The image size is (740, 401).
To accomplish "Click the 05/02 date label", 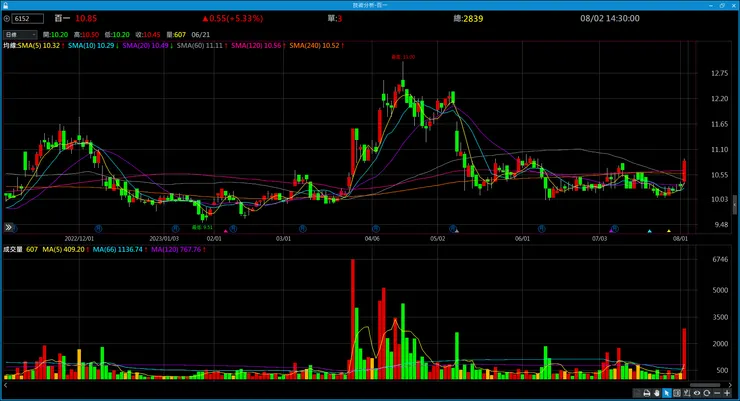I will [x=437, y=238].
